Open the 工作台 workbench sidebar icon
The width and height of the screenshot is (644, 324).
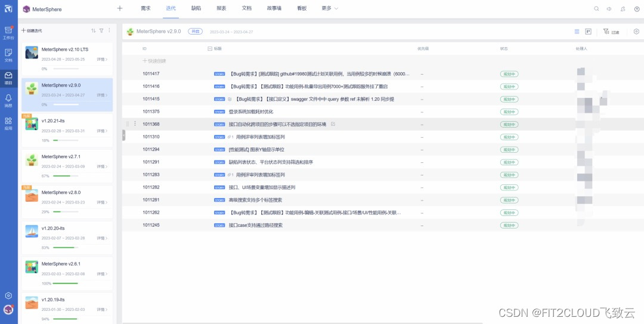(x=8, y=32)
